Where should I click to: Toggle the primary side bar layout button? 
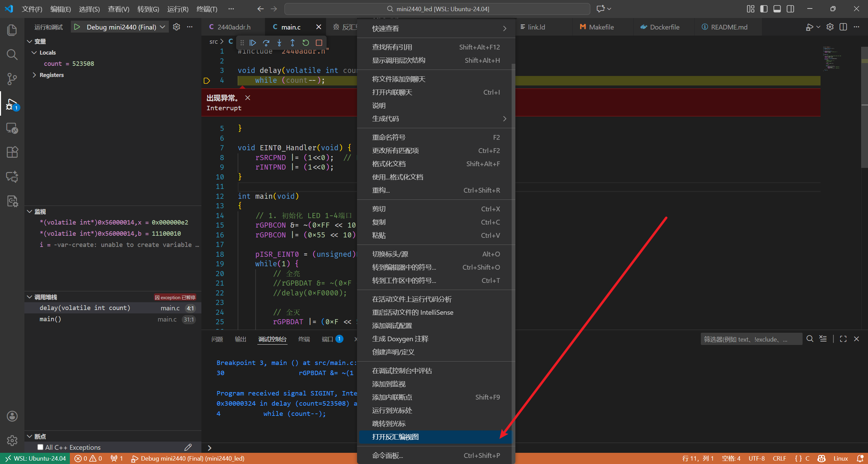coord(764,9)
